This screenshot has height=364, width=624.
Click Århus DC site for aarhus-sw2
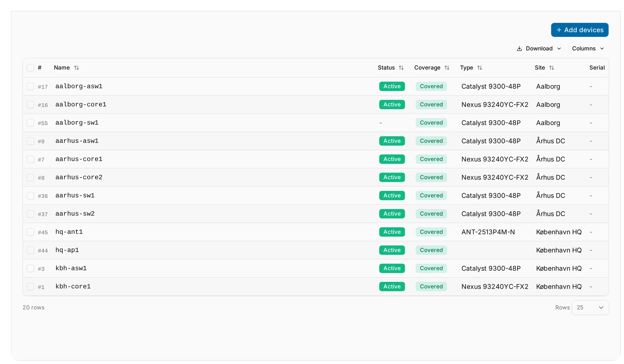tap(551, 214)
